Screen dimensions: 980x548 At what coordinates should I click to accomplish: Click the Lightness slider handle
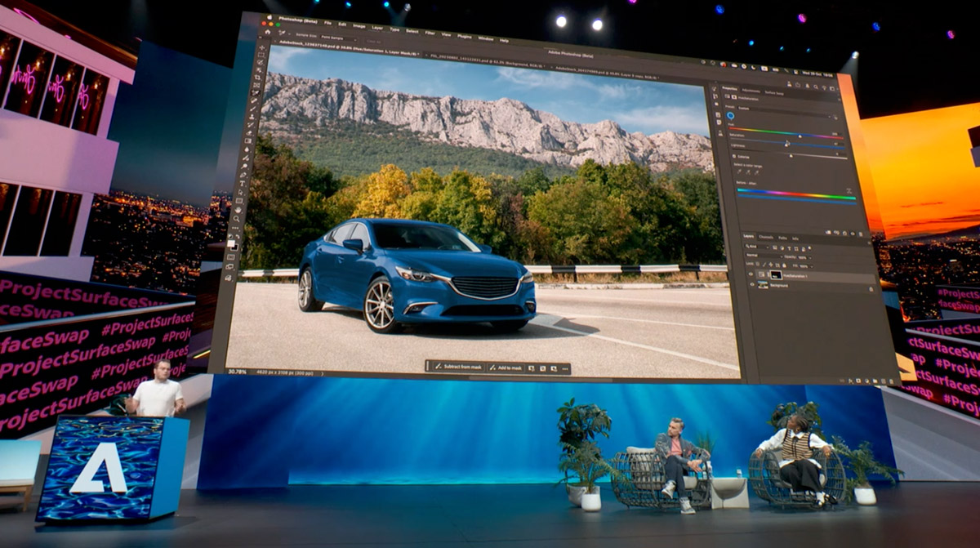(791, 156)
